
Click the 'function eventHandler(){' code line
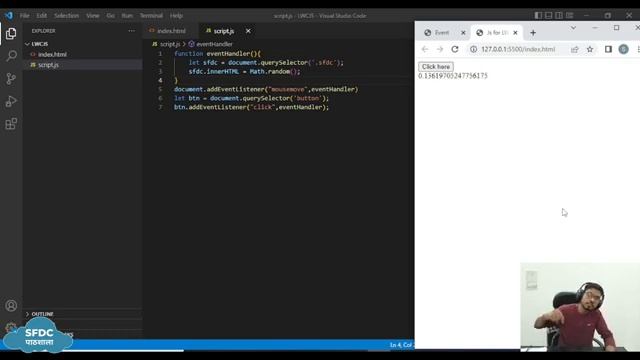pos(217,53)
